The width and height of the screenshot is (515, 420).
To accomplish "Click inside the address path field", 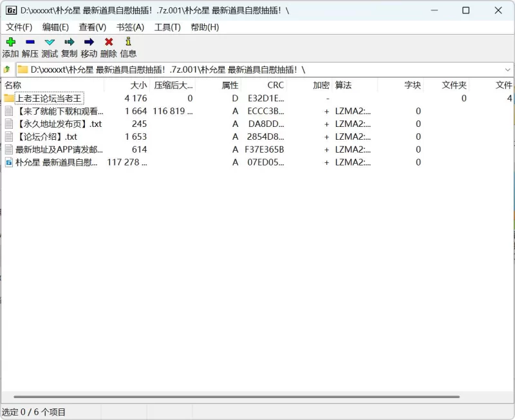I will 257,70.
